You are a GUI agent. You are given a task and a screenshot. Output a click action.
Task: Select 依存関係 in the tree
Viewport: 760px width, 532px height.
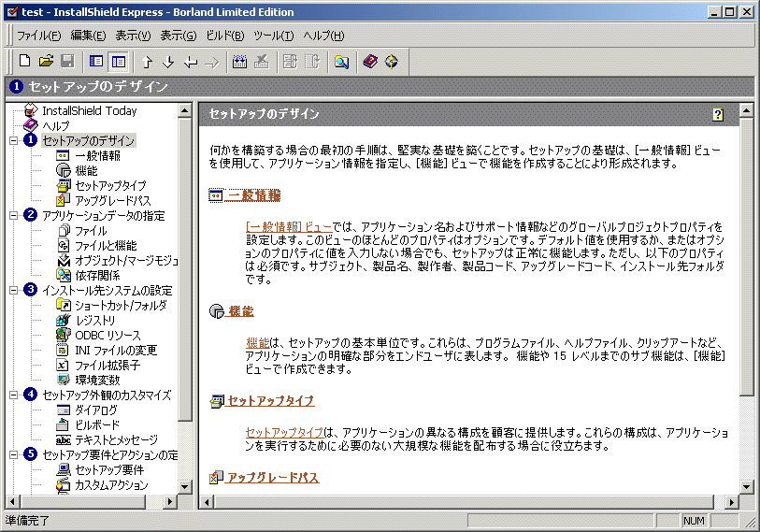coord(97,276)
